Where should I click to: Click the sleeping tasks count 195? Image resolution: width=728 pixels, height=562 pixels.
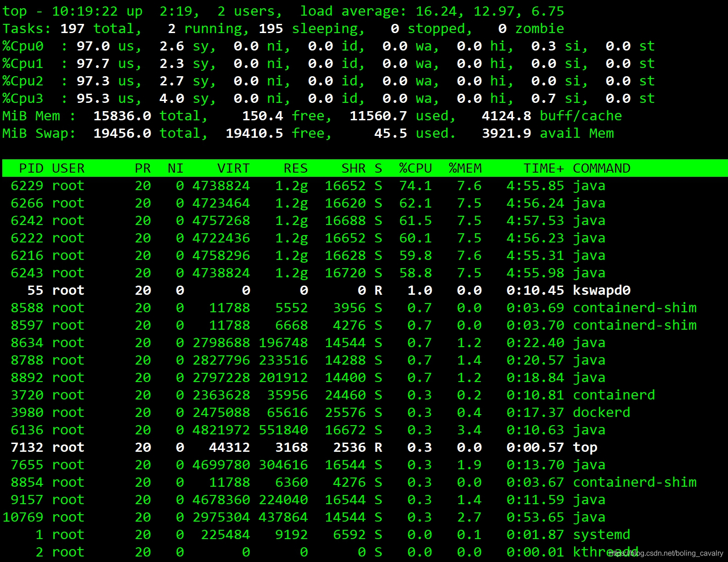pos(271,28)
